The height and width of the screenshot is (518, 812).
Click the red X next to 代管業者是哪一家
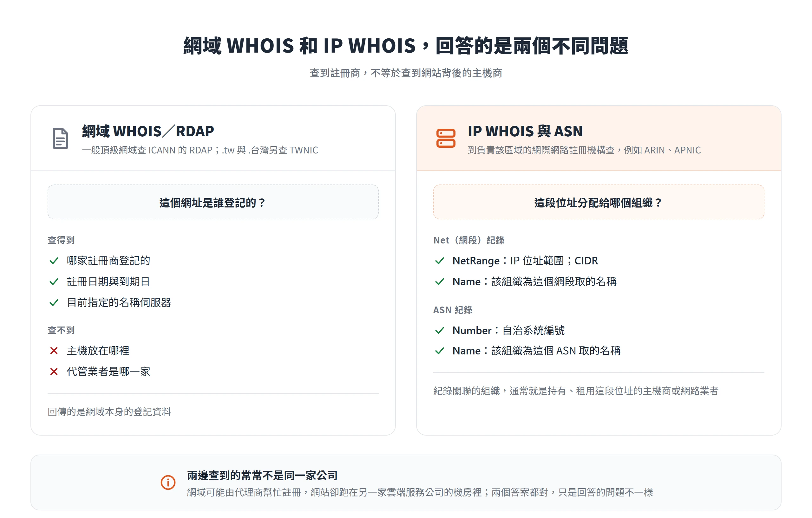pyautogui.click(x=54, y=372)
